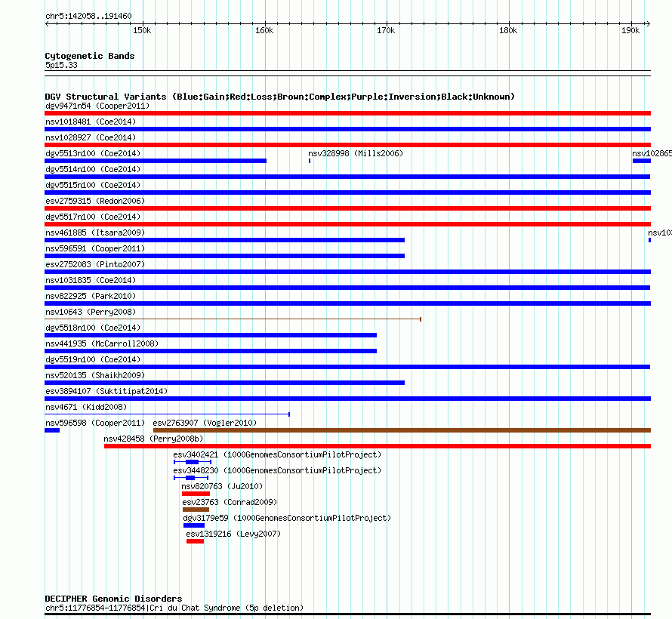The width and height of the screenshot is (672, 619).
Task: Open nsv328998 (Mills2006) variant label
Action: (356, 153)
